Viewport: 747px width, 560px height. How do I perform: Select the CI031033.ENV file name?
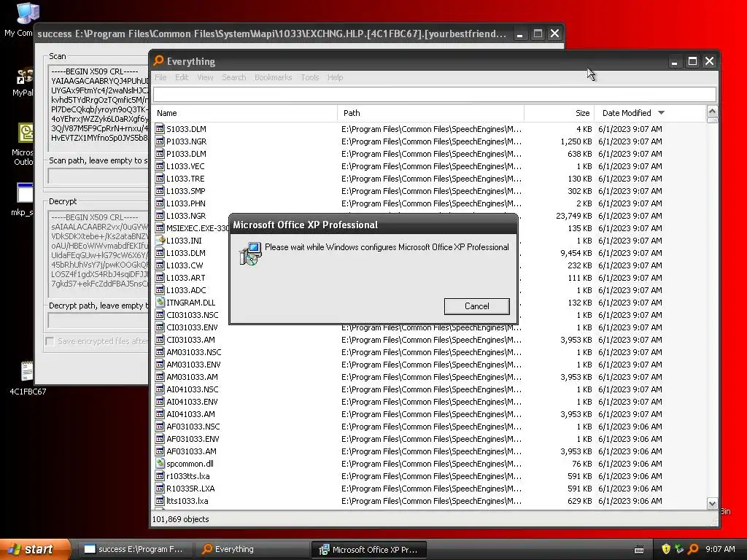[x=192, y=327]
